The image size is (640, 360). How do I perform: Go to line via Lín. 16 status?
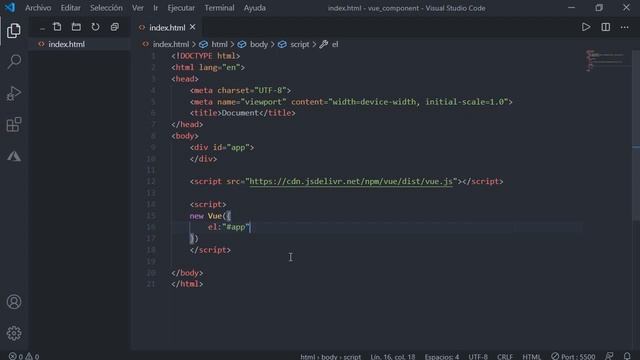[393, 356]
